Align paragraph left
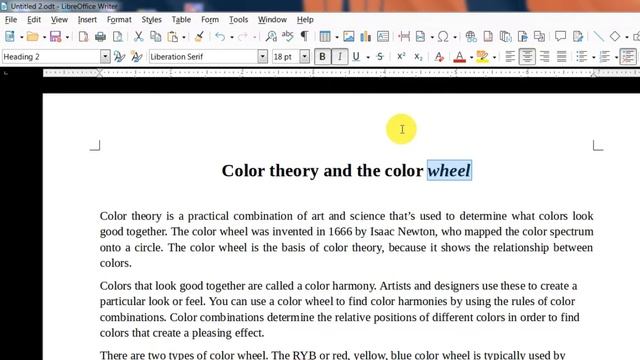This screenshot has width=640, height=360. pos(510,57)
